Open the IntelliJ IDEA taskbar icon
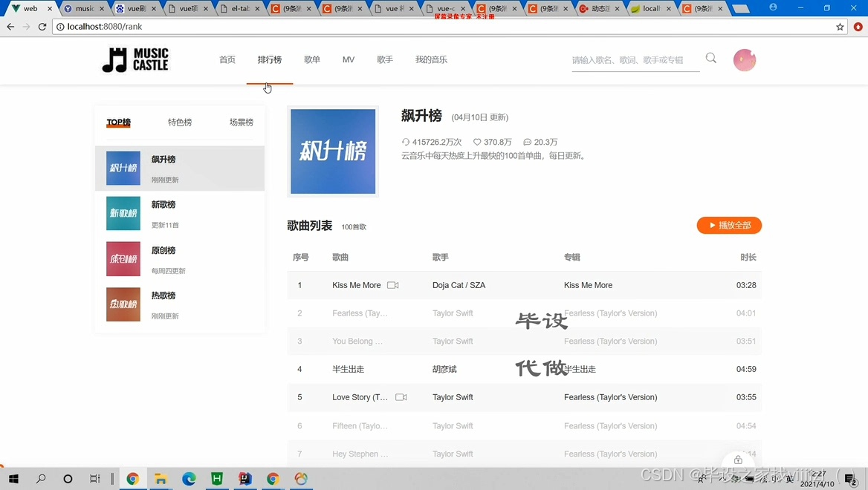868x490 pixels. (x=245, y=479)
